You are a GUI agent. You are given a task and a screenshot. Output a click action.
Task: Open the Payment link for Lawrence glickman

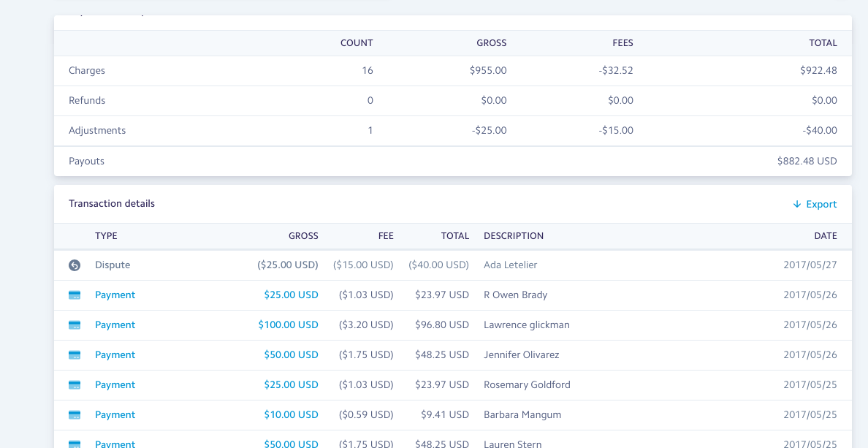(x=115, y=325)
